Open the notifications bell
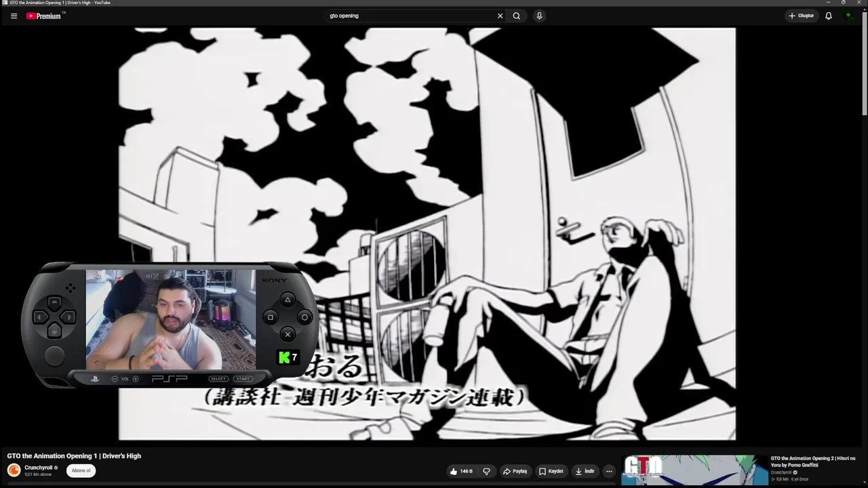Viewport: 868px width, 488px height. tap(829, 16)
